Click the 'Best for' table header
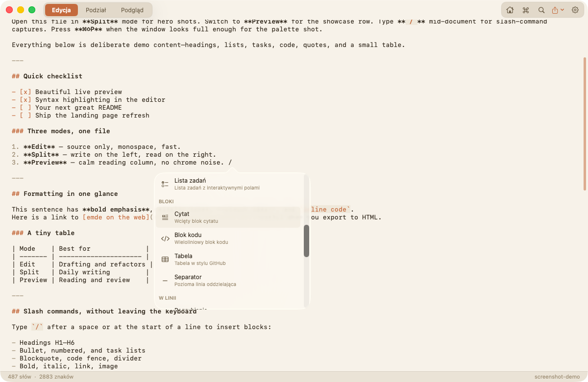This screenshot has height=382, width=588. click(x=74, y=248)
